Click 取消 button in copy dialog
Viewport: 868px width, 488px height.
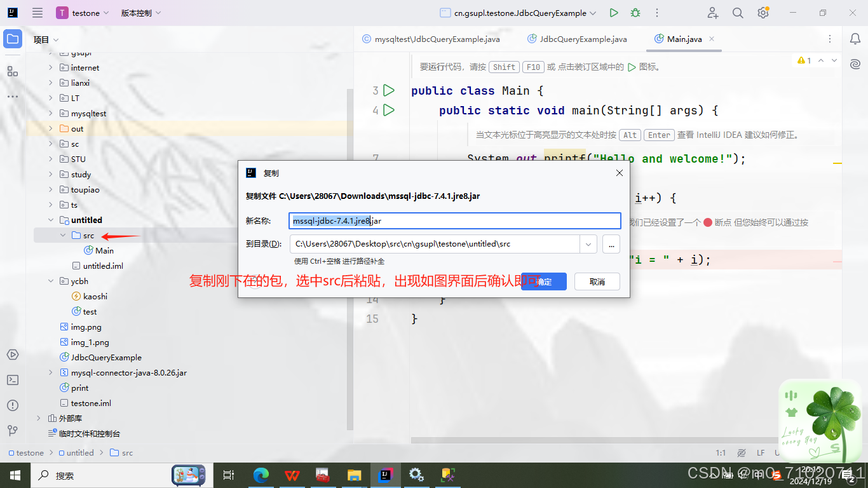[597, 281]
